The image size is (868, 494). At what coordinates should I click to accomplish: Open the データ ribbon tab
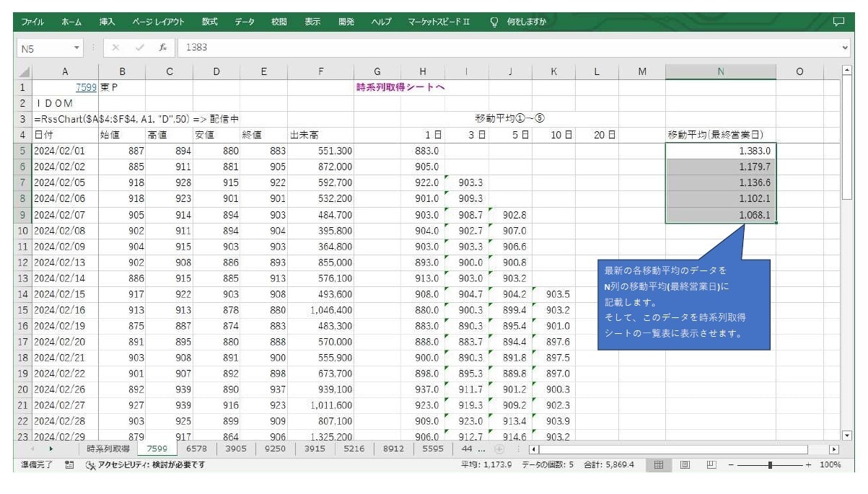pos(245,22)
